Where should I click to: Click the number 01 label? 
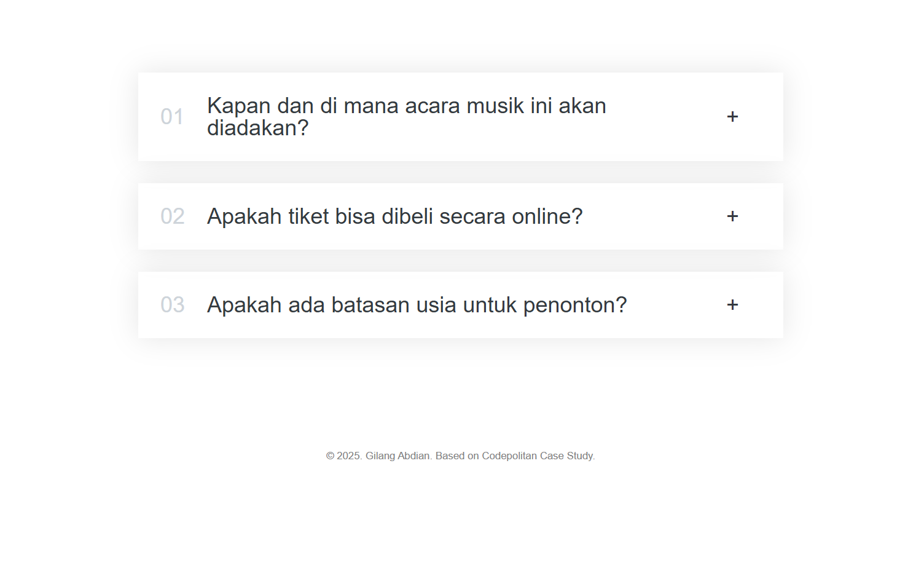(x=172, y=117)
